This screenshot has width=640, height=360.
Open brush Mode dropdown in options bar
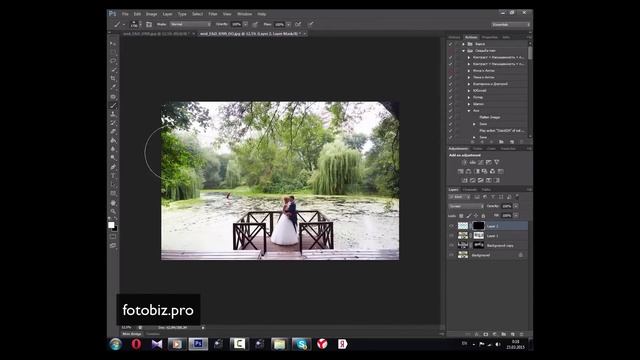[x=190, y=24]
